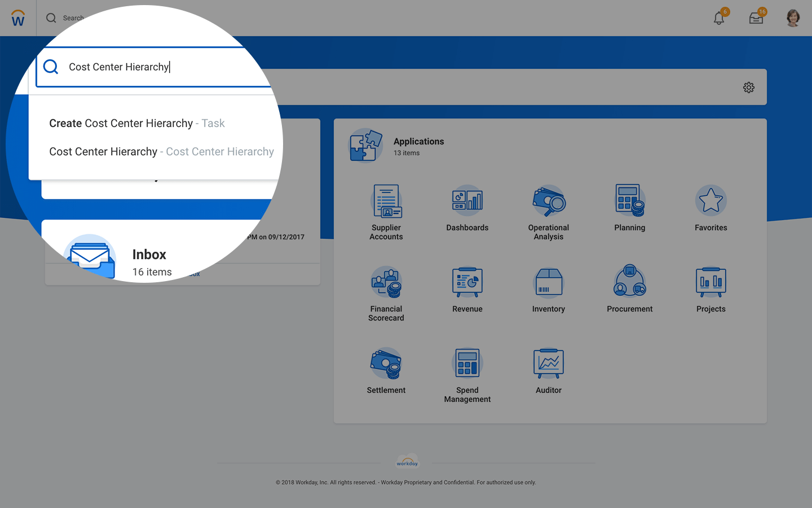
Task: Open the Projects application
Action: [710, 282]
